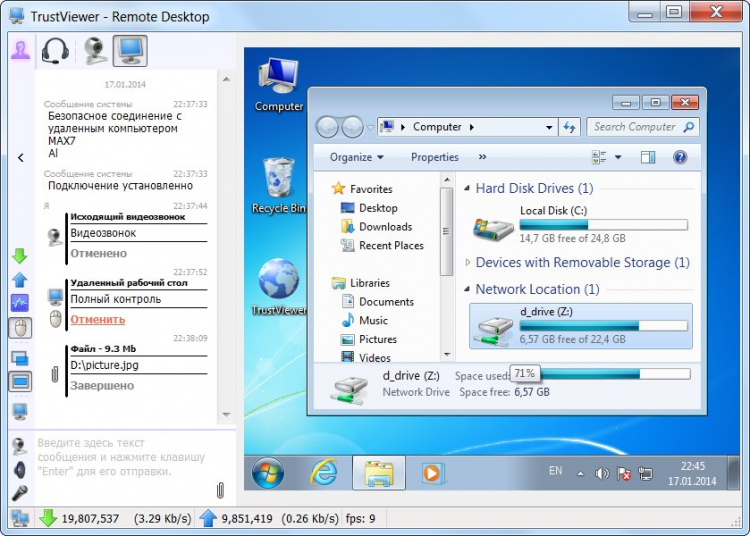
Task: Show more toolbar commands with chevrons
Action: (x=482, y=157)
